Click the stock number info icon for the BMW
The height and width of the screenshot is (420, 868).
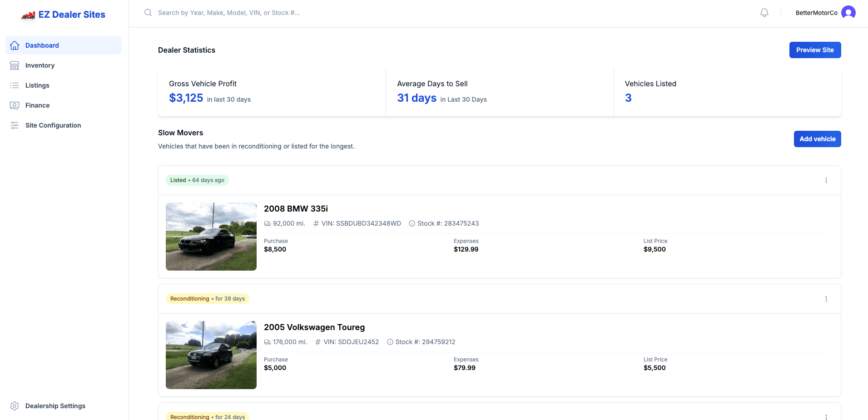click(x=412, y=223)
